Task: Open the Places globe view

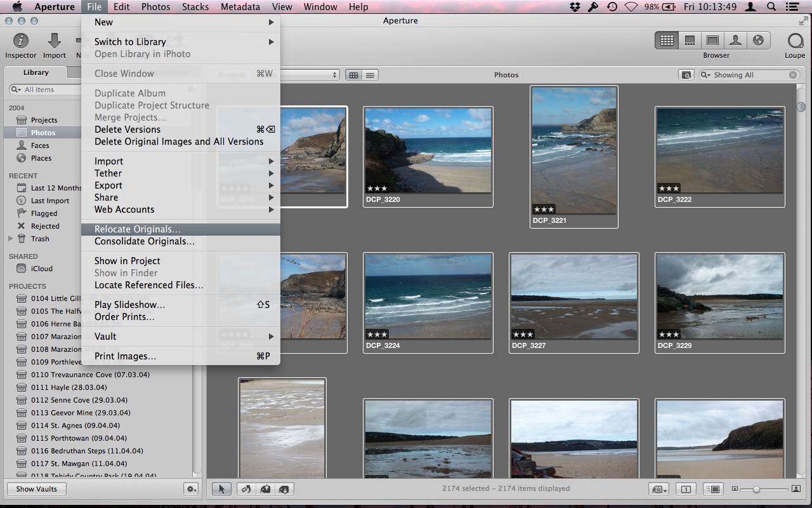Action: click(x=758, y=41)
